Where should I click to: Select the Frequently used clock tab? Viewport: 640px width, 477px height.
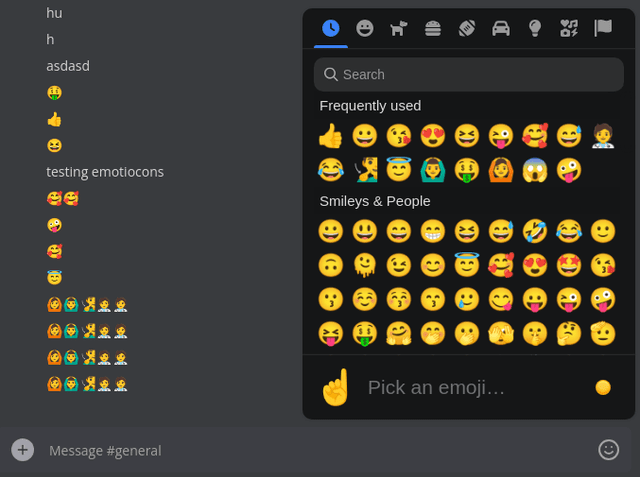[x=331, y=28]
